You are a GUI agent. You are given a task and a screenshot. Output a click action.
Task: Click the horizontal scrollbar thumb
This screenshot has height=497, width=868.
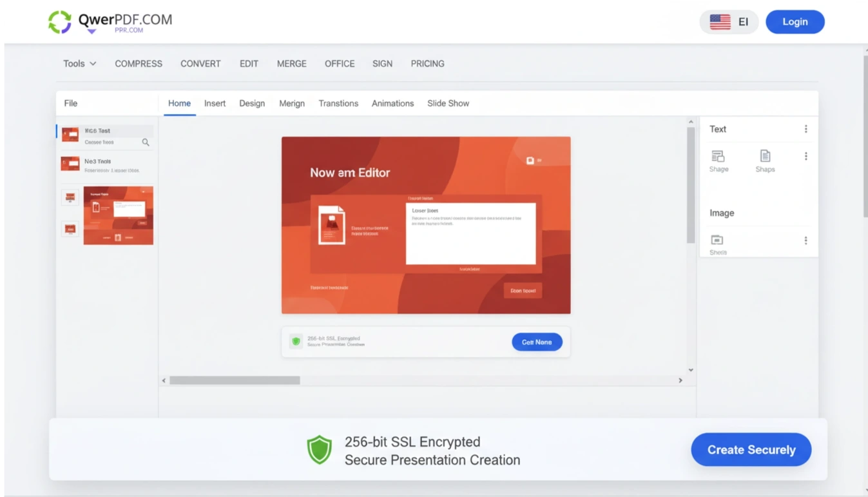(x=235, y=380)
